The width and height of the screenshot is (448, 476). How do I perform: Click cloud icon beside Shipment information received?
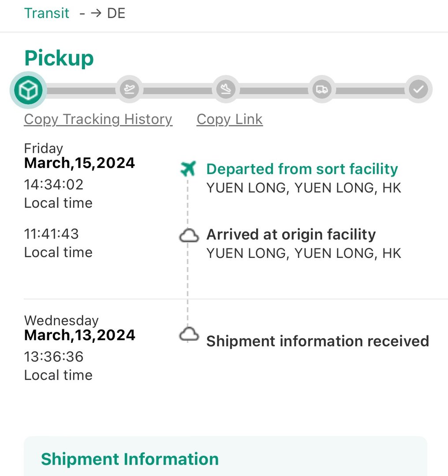[x=189, y=335]
